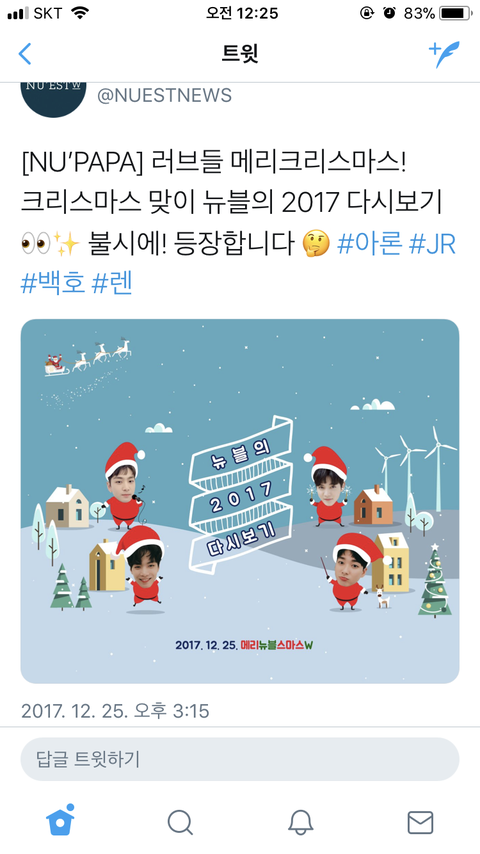Viewport: 480px width, 854px height.
Task: Tap the alarm clock status icon
Action: point(389,13)
